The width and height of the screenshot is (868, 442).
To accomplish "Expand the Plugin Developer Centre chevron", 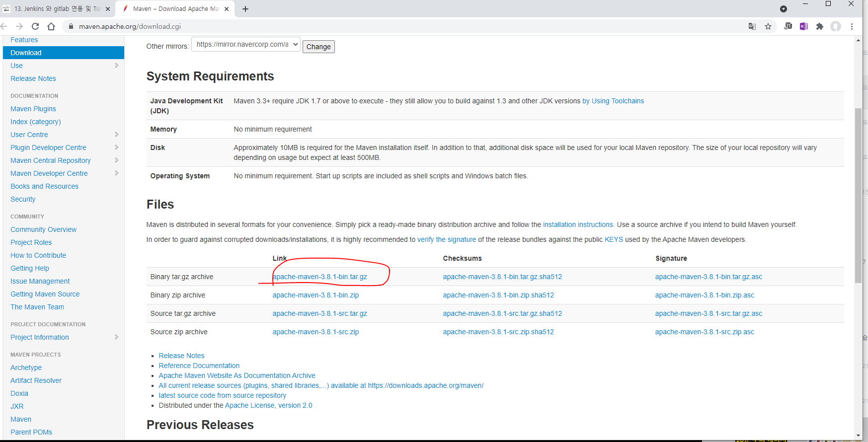I will pyautogui.click(x=116, y=147).
